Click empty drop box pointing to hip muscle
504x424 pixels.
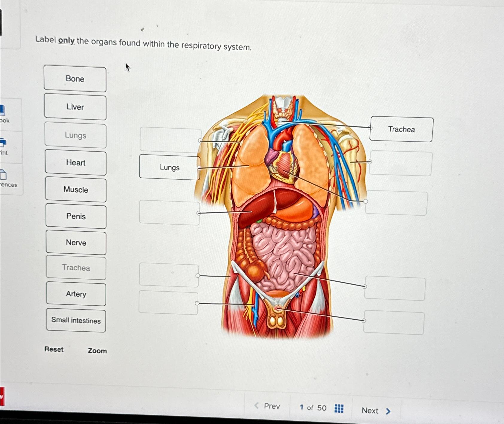click(x=169, y=275)
